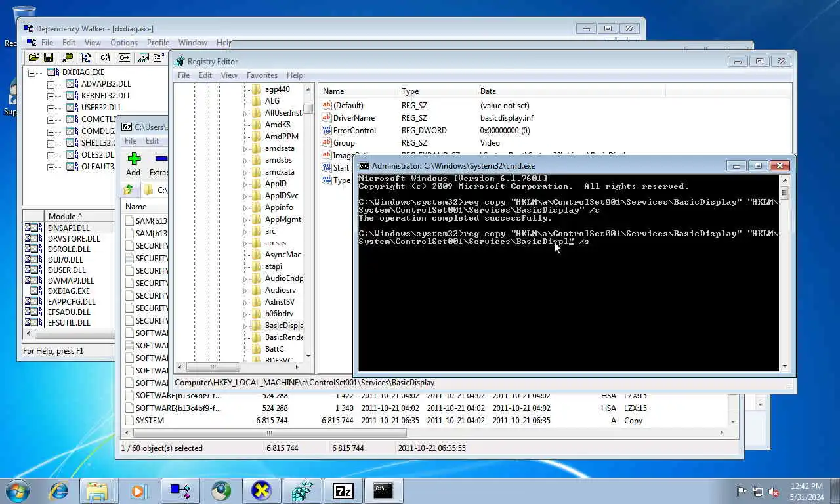Click the Copy/clipboard toolbar icon in Dependency Walker
840x504 pixels.
(68, 58)
